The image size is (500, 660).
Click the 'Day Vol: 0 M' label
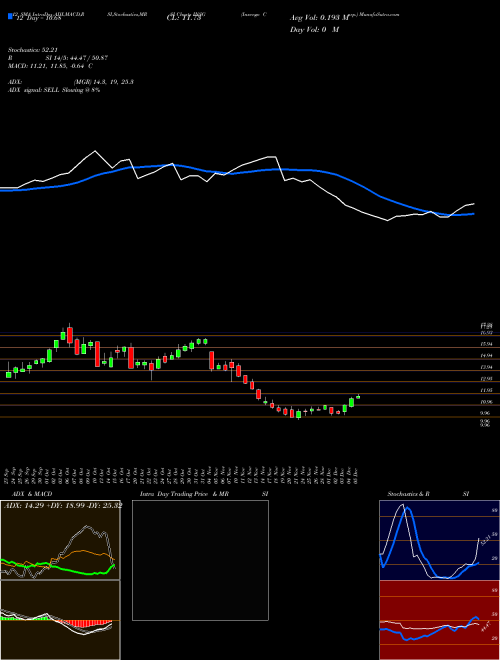click(x=314, y=29)
